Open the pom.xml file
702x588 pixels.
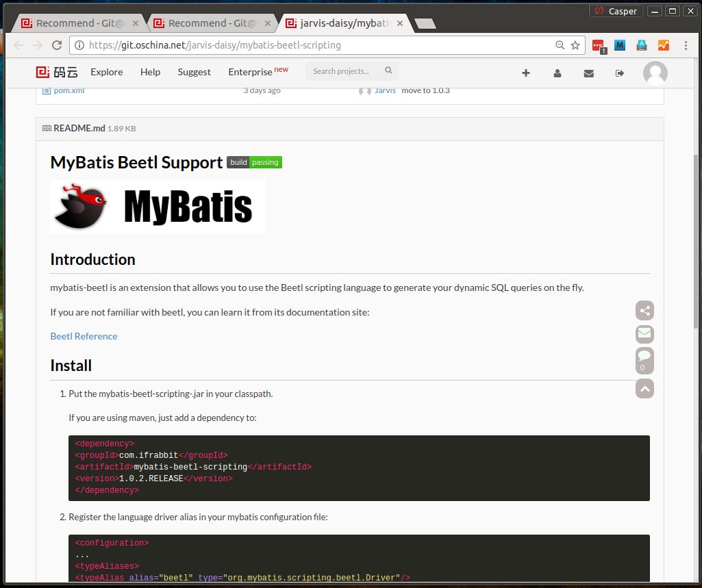(68, 90)
